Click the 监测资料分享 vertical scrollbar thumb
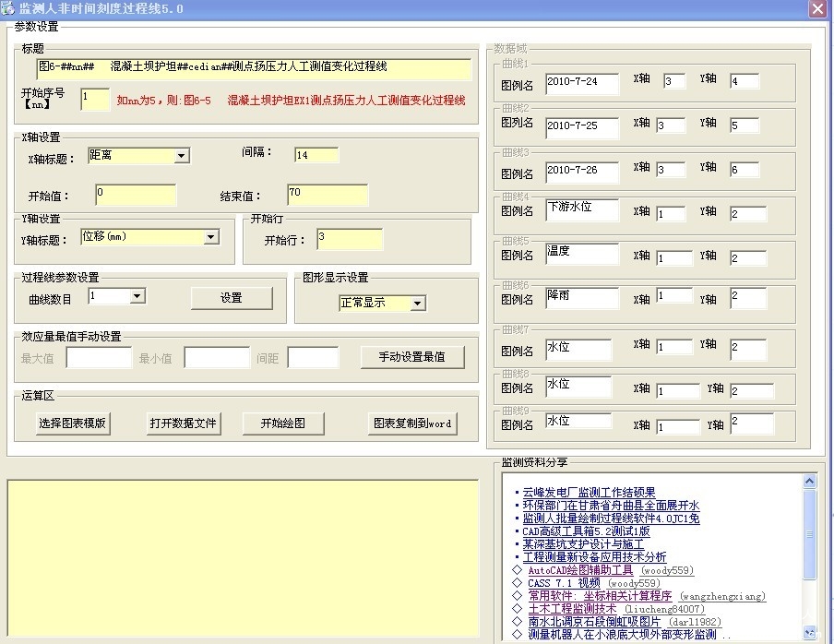 point(809,534)
